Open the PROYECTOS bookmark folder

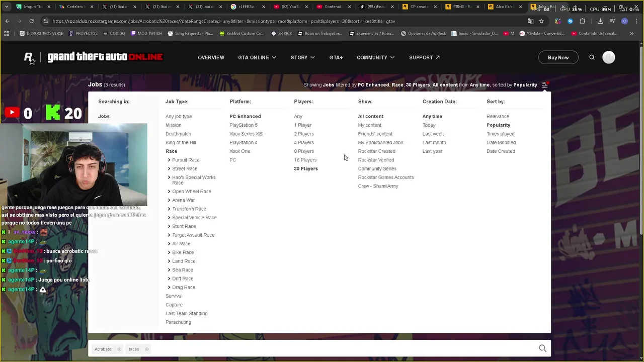click(x=83, y=34)
